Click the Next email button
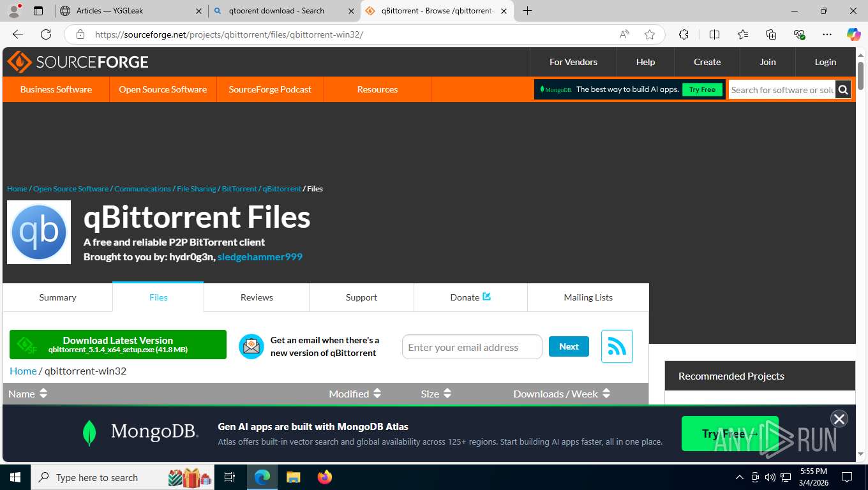The width and height of the screenshot is (868, 490). [569, 346]
